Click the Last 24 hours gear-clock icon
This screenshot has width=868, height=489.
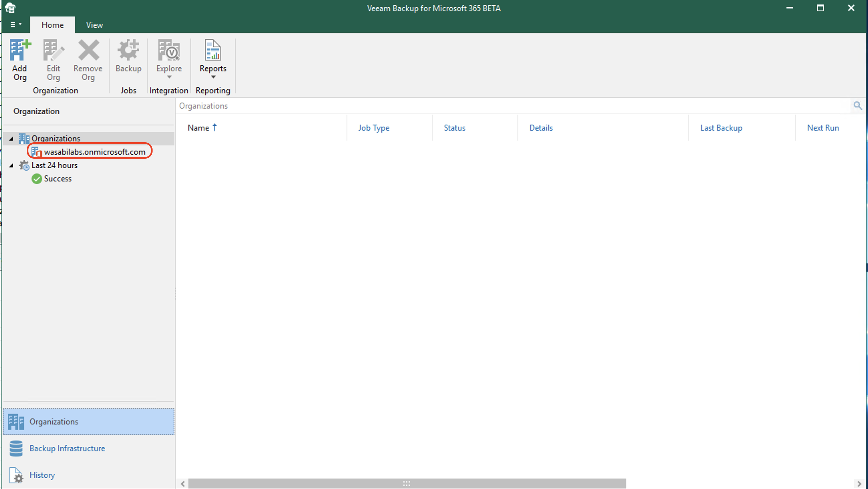pyautogui.click(x=24, y=165)
